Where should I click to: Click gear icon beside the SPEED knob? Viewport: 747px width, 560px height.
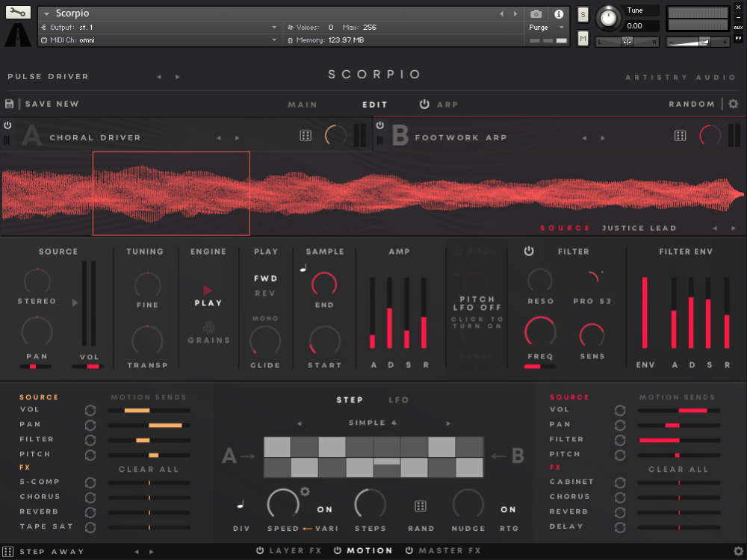305,491
